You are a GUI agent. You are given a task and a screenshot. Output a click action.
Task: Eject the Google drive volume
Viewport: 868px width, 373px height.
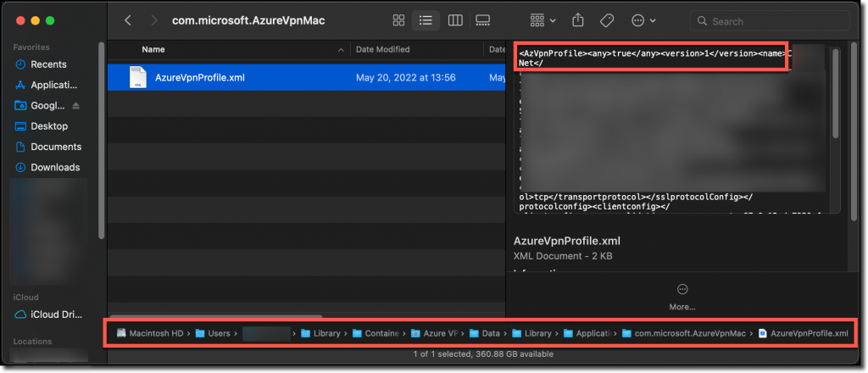76,106
